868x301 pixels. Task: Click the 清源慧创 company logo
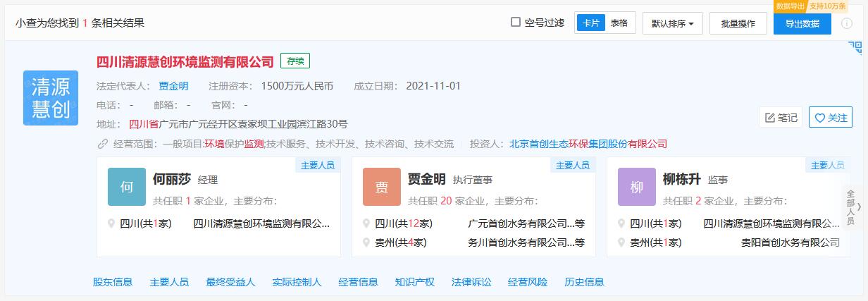pyautogui.click(x=51, y=98)
